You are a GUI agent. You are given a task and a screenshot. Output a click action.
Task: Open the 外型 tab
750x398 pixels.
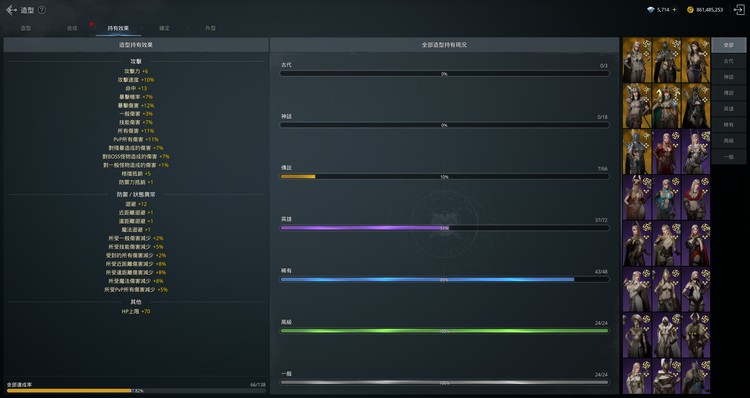pyautogui.click(x=210, y=28)
